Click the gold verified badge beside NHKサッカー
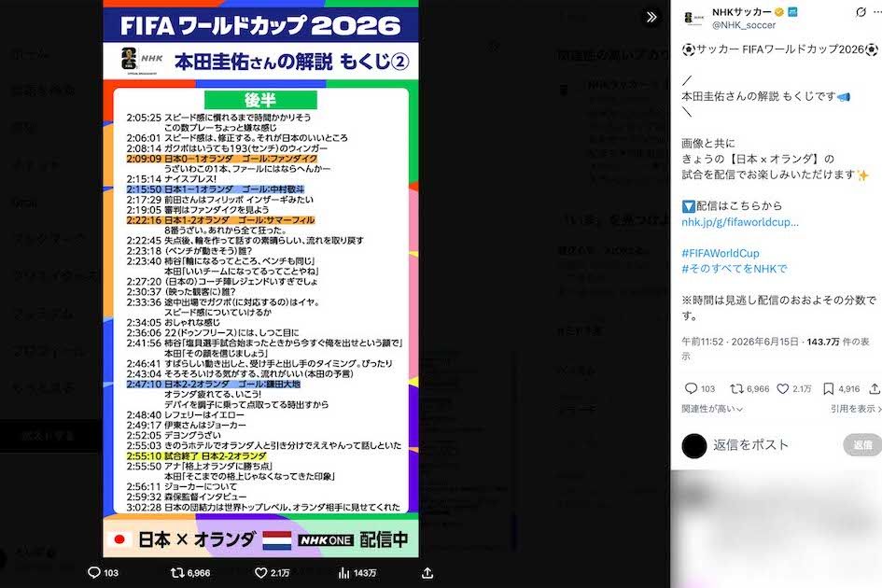The image size is (882, 588). [x=779, y=12]
